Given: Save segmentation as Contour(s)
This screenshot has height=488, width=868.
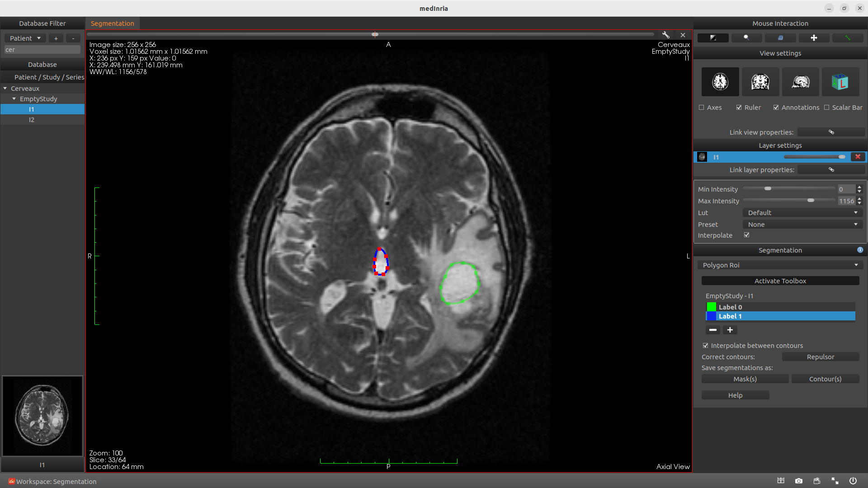Looking at the screenshot, I should (x=826, y=379).
